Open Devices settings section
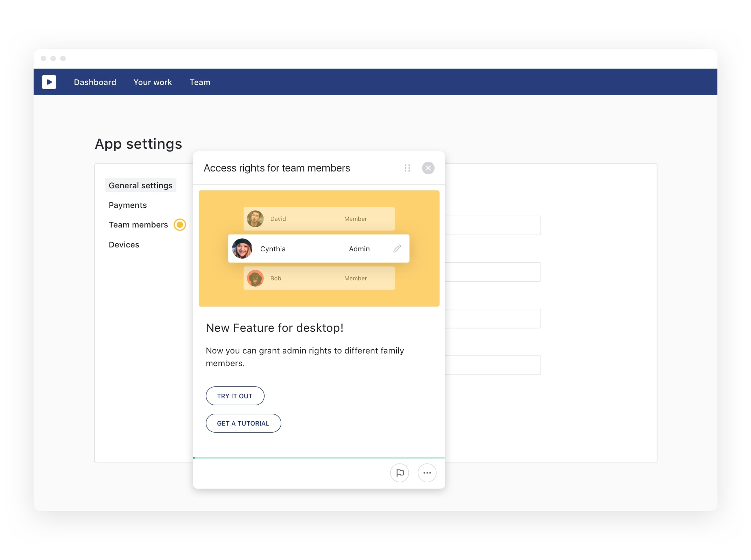The width and height of the screenshot is (751, 560). [124, 245]
